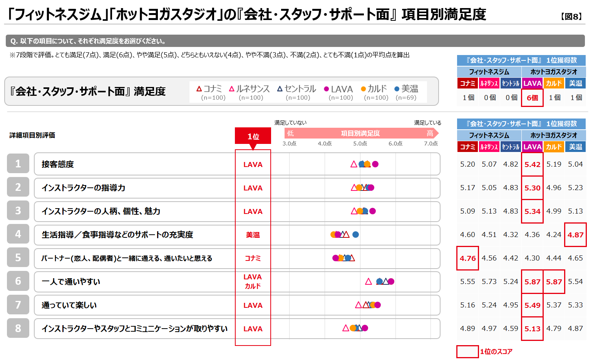593x364 pixels.
Task: Click the pink triangle icon beside ルネサンス in legend
Action: point(232,89)
